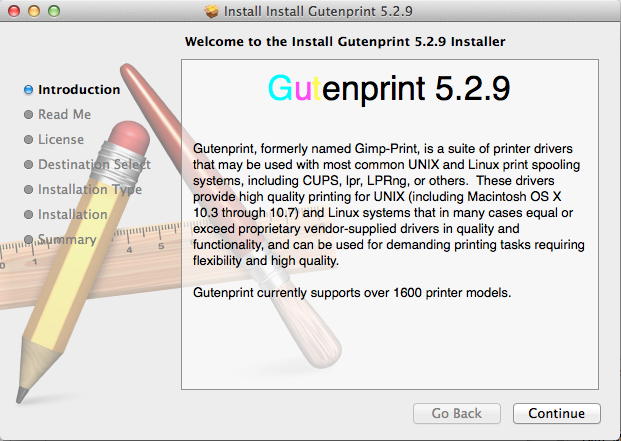
Task: Click the gray bullet beside Destination Select
Action: 29,164
